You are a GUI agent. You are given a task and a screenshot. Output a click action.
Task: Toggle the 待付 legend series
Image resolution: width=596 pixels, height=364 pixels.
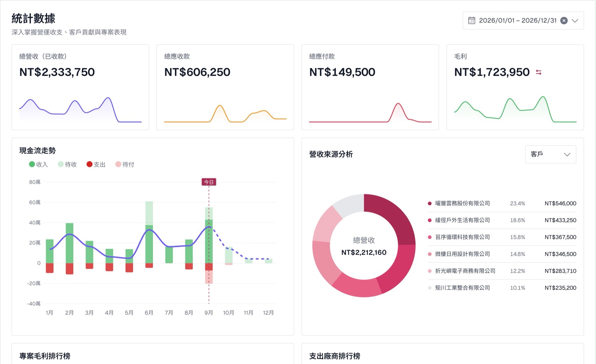pos(125,164)
